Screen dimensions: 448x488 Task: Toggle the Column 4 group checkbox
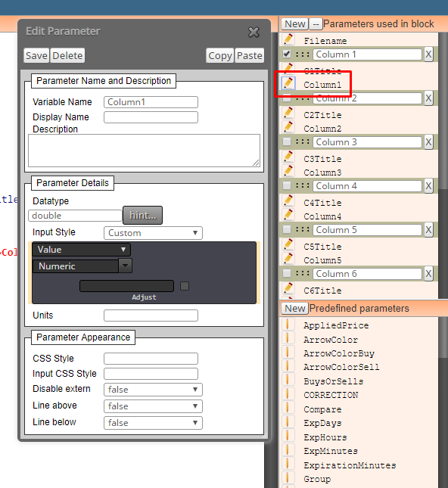pos(287,186)
